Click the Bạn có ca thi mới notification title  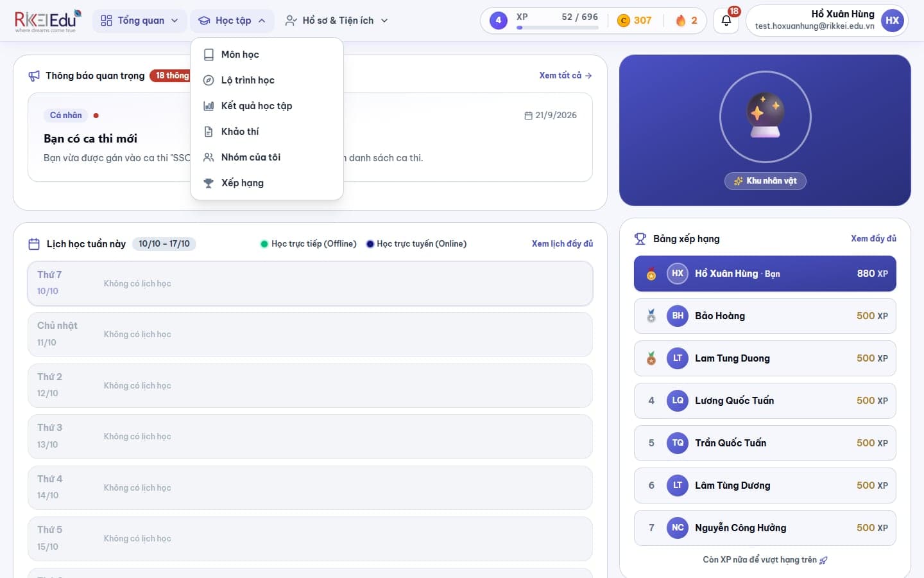click(90, 139)
